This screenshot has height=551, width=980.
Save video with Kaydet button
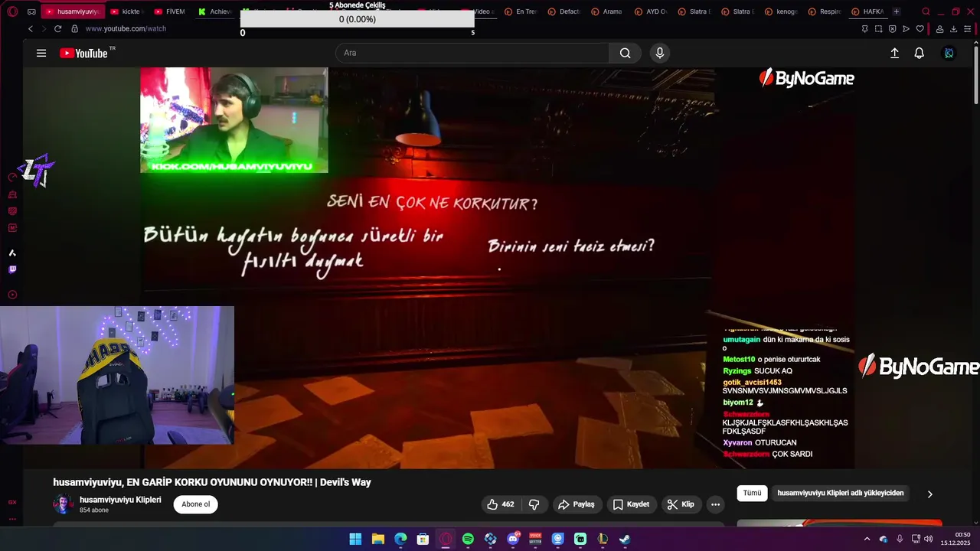pos(631,504)
